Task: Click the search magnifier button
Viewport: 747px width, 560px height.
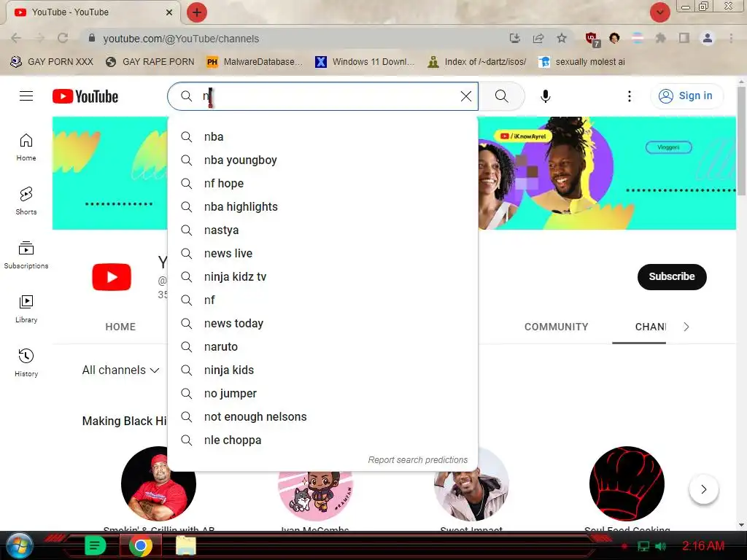Action: [x=502, y=96]
